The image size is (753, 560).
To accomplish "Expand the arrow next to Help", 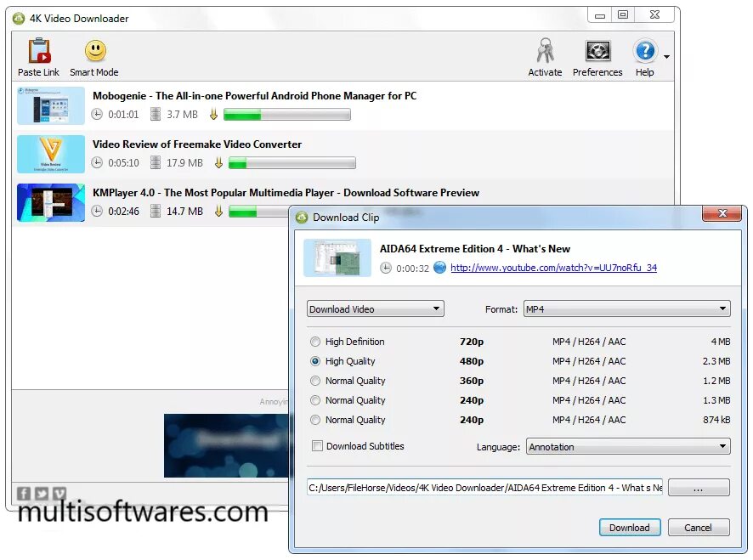I will [666, 57].
